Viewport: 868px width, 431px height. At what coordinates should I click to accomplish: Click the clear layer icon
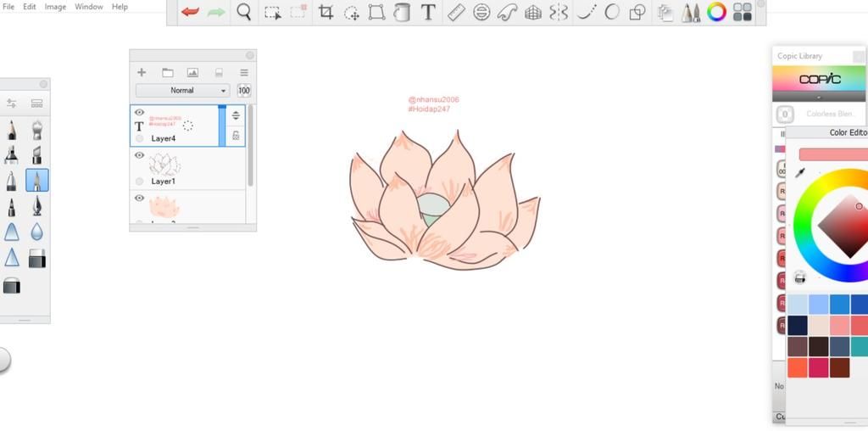coord(219,73)
